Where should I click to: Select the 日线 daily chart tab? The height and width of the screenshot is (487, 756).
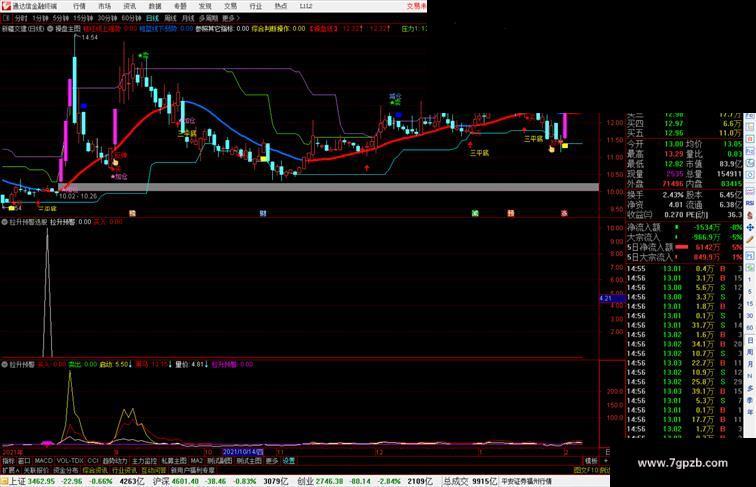152,18
